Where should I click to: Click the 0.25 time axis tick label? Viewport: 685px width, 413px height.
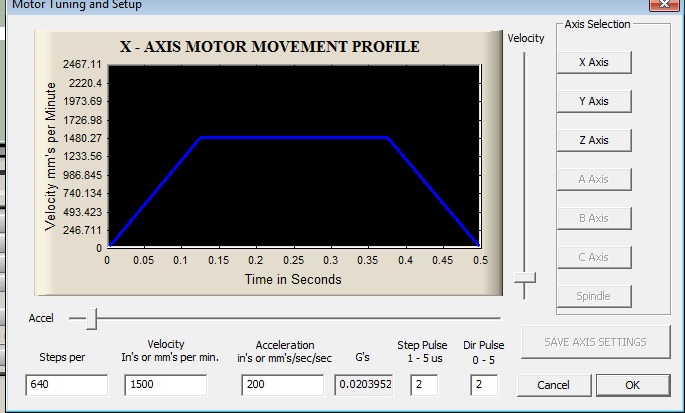(293, 260)
